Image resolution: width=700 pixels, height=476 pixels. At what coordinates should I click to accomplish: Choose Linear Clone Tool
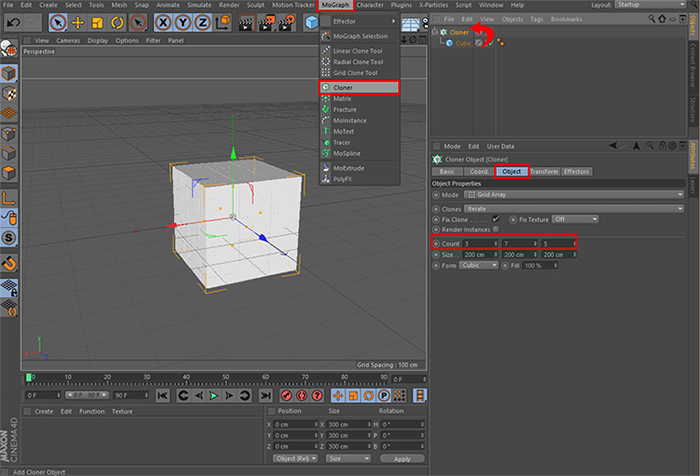(359, 51)
